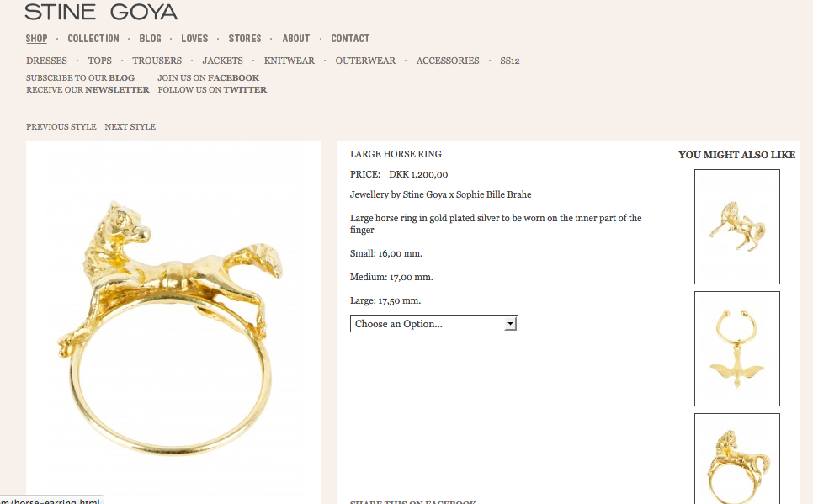Expand the Choose an Option dropdown
Image resolution: width=813 pixels, height=504 pixels.
point(434,324)
